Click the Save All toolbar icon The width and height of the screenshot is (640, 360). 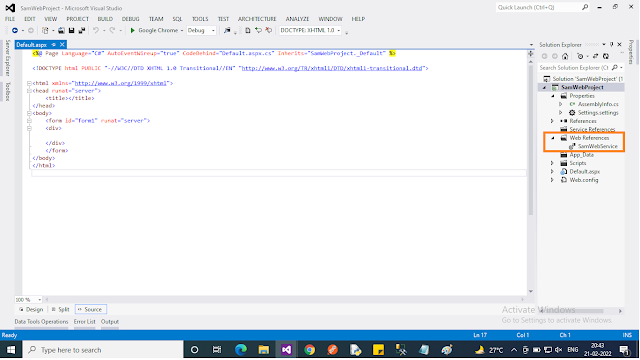[x=82, y=31]
